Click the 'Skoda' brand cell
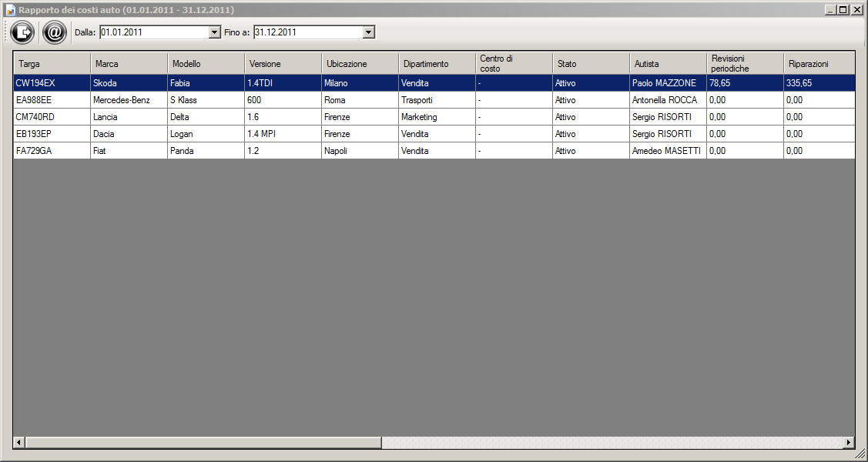 coord(129,83)
